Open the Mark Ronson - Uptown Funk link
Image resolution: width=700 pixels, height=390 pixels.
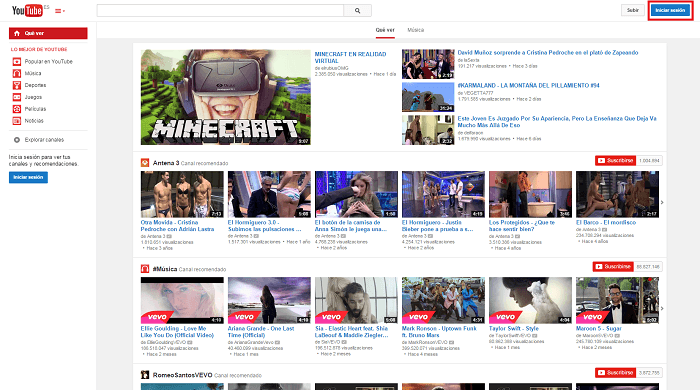coord(439,332)
